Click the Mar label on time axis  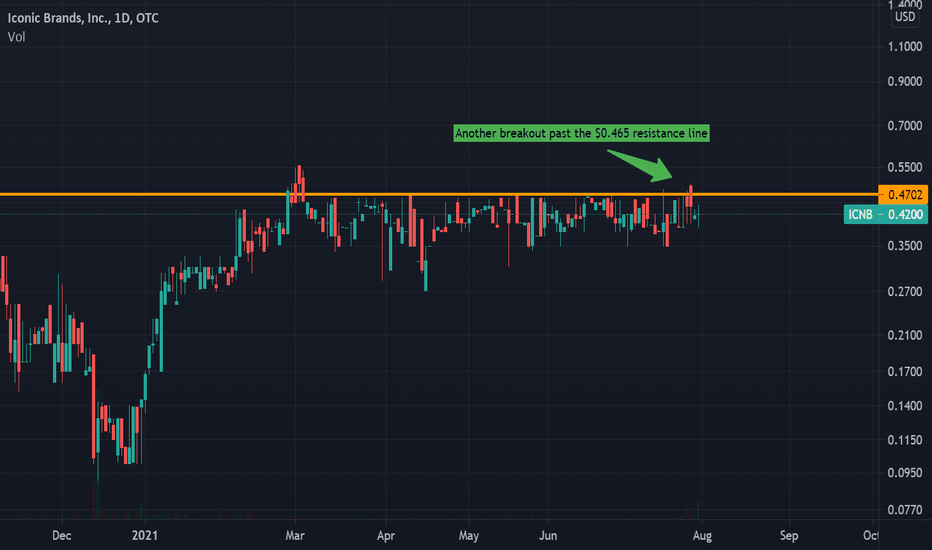[295, 535]
